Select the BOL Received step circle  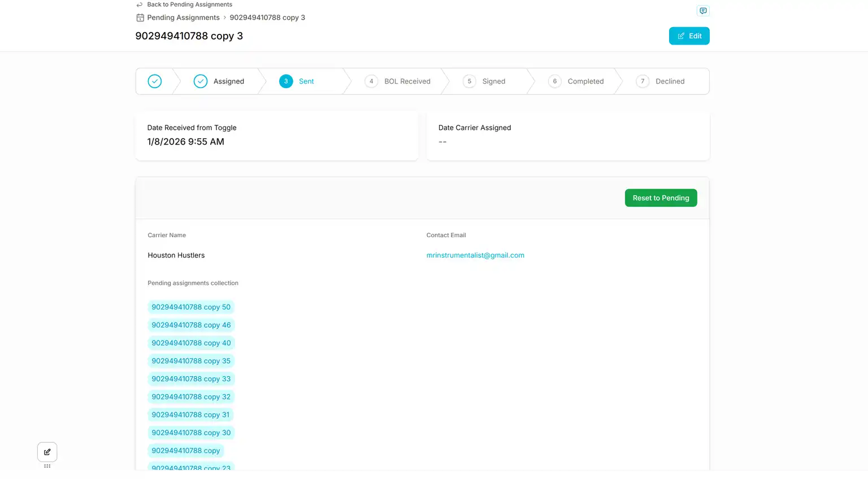(x=371, y=81)
